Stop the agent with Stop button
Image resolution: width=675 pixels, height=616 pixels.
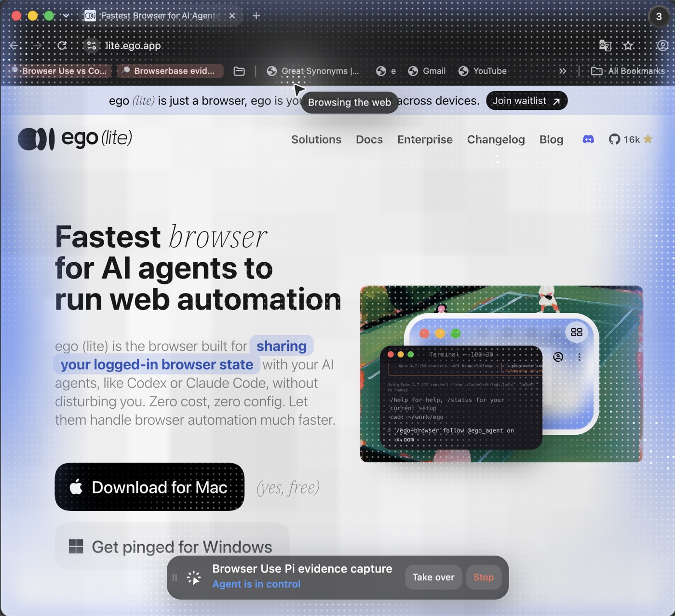click(484, 577)
